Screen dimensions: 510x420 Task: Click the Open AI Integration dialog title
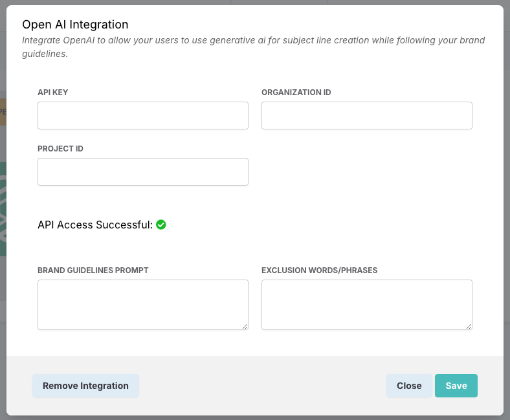pyautogui.click(x=75, y=25)
